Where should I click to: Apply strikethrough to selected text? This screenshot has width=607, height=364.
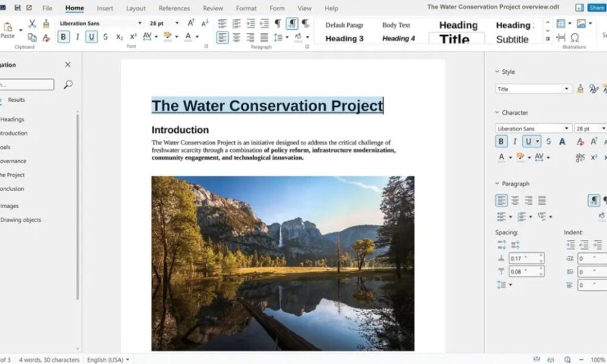(x=105, y=36)
